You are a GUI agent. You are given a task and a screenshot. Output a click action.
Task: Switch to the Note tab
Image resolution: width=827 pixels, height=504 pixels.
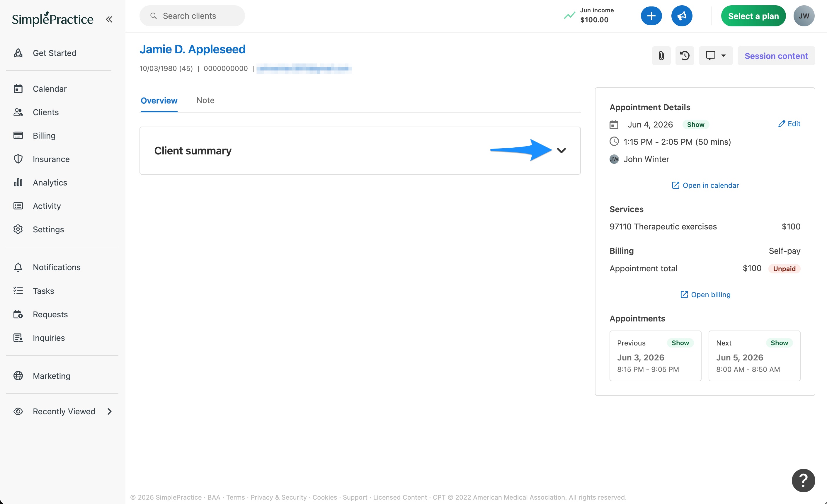coord(205,100)
